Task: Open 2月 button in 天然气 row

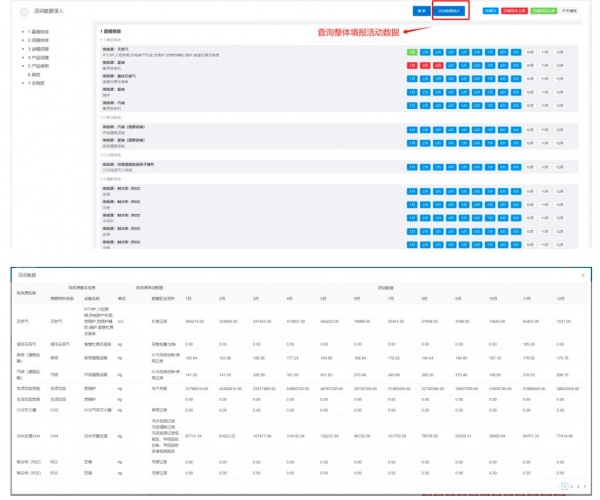Action: point(425,52)
